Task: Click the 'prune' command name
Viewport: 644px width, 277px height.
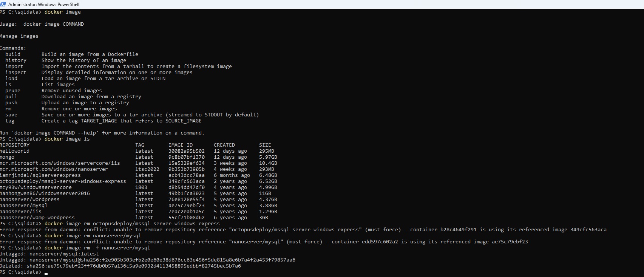Action: [13, 91]
